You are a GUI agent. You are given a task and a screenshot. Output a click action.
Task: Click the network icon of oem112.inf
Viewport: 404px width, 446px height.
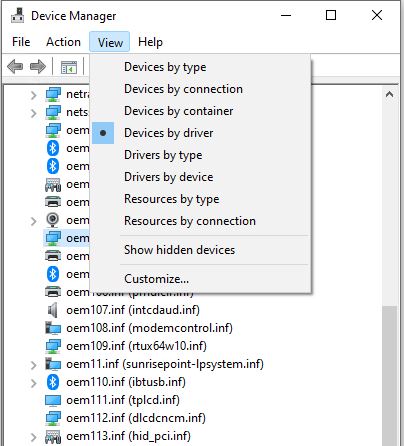coord(53,418)
